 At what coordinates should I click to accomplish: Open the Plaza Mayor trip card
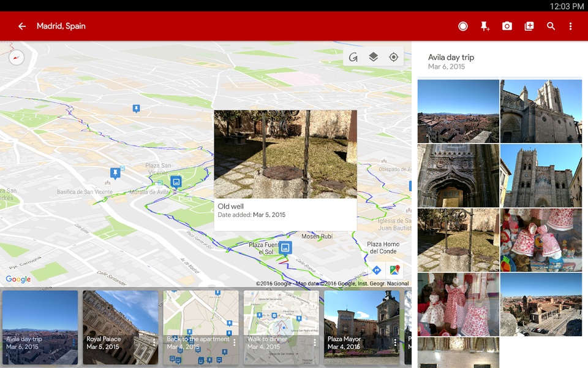pos(361,327)
